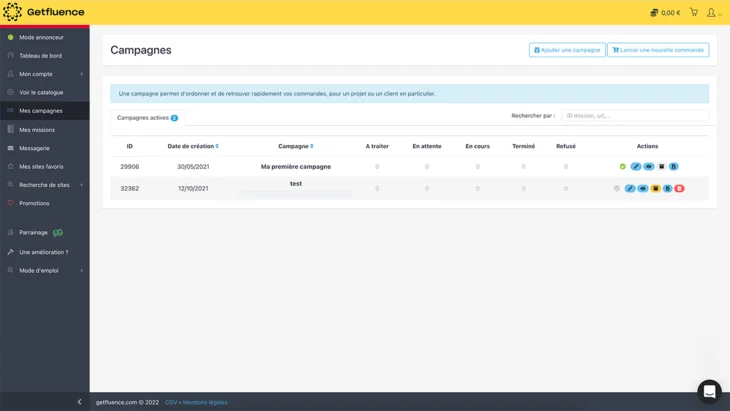
Task: Collapse the sidebar with the bottom chevron
Action: pyautogui.click(x=79, y=402)
